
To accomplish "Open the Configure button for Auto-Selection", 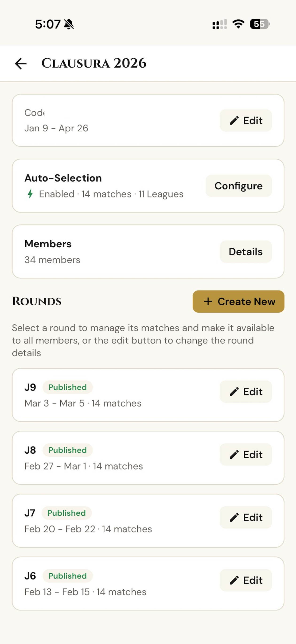I will [239, 186].
